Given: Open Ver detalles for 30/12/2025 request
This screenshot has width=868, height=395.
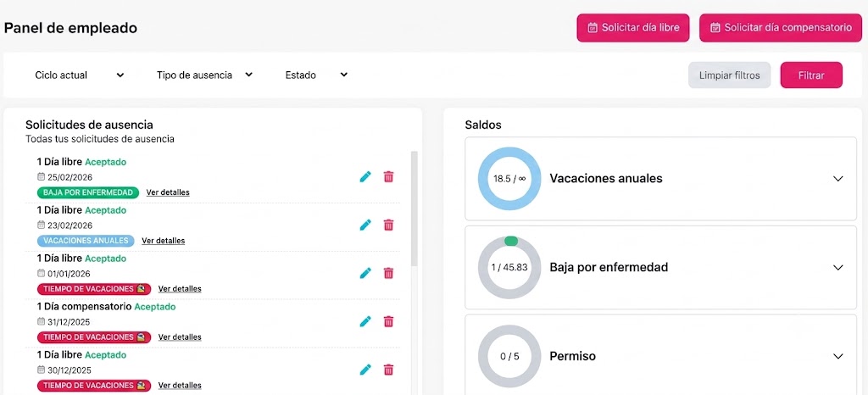Looking at the screenshot, I should click(x=180, y=385).
